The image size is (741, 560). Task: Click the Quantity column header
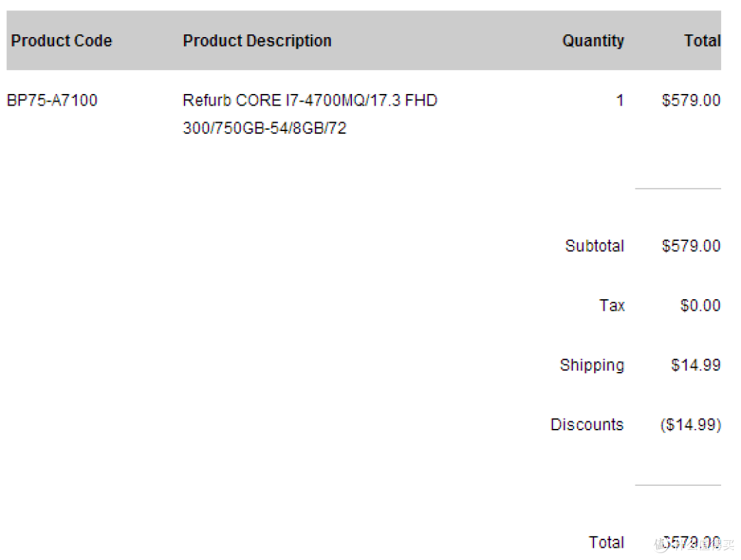tap(593, 40)
